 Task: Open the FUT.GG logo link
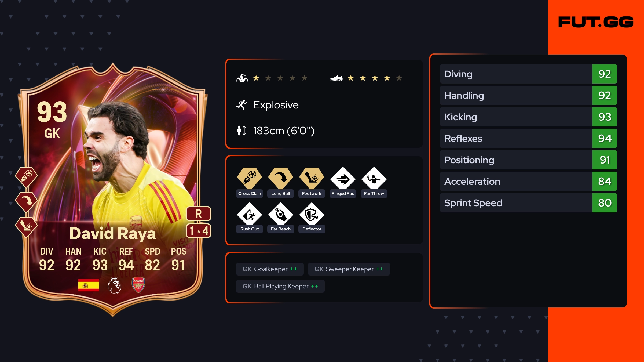tap(596, 22)
